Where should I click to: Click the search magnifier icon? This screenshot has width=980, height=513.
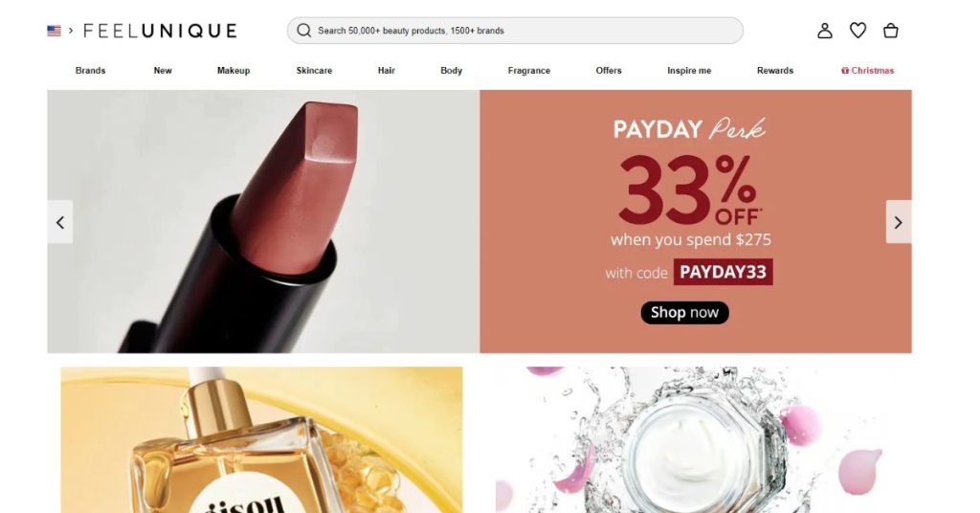coord(303,31)
